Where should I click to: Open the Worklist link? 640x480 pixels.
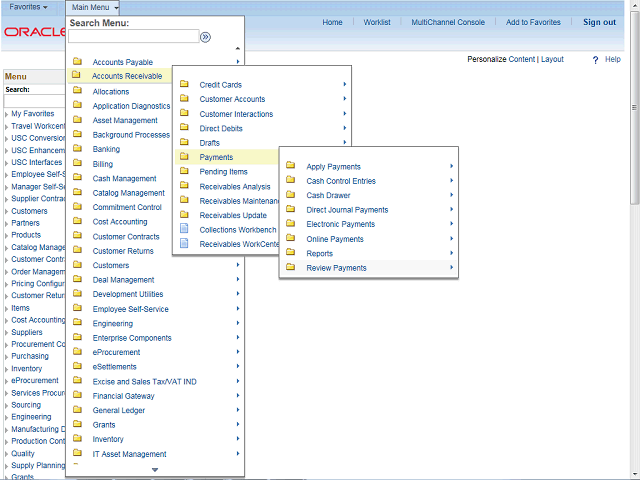click(377, 22)
